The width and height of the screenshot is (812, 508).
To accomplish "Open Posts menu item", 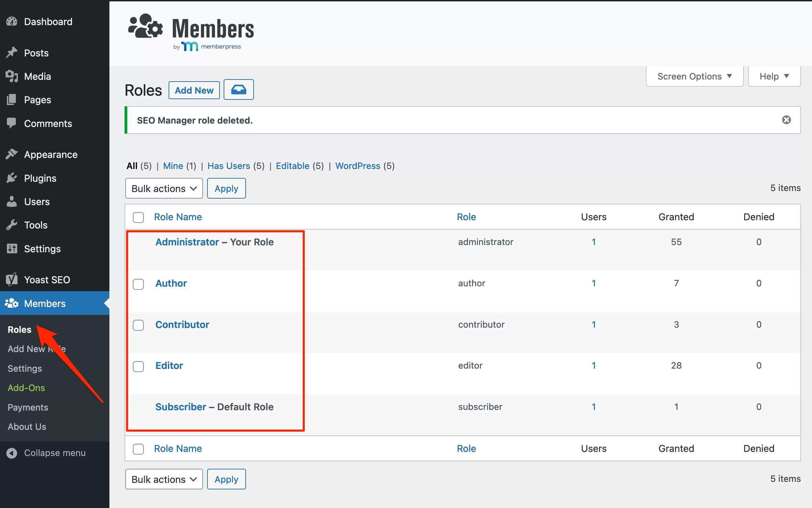I will pos(55,53).
